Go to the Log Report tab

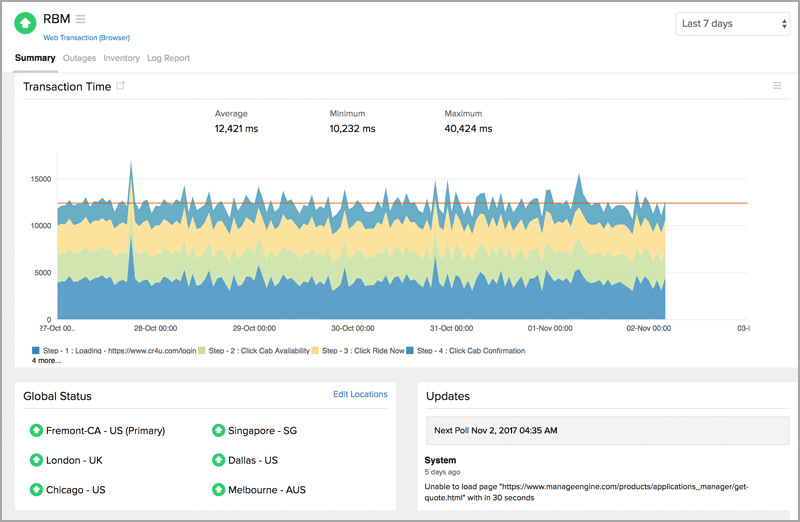(x=168, y=58)
